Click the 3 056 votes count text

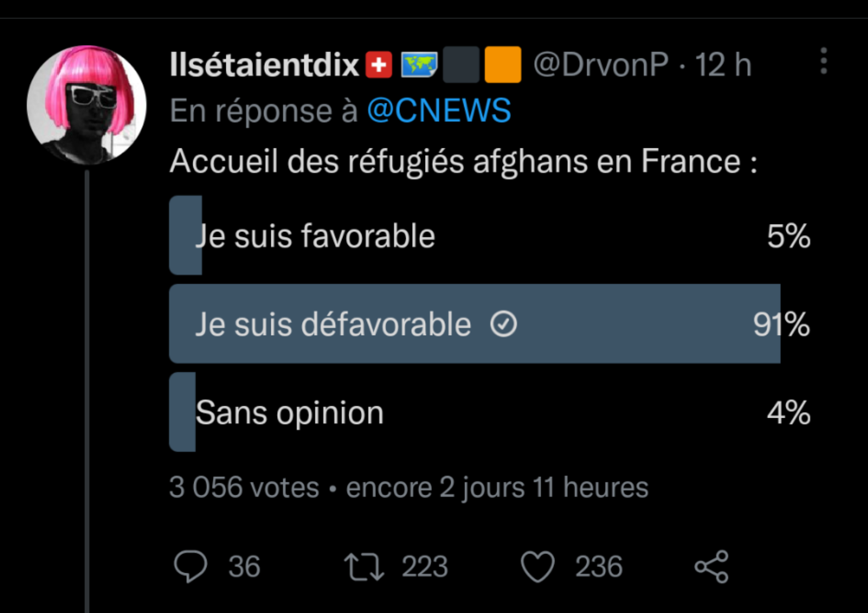click(244, 487)
